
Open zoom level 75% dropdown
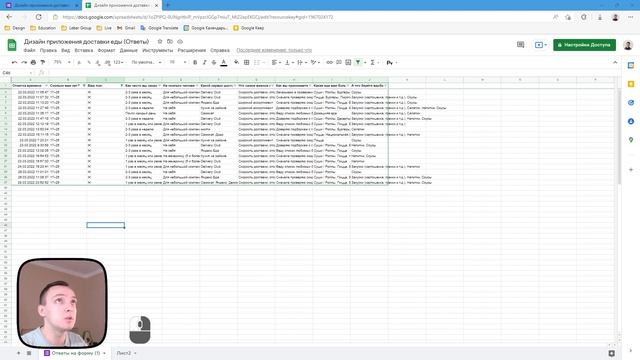click(x=62, y=62)
